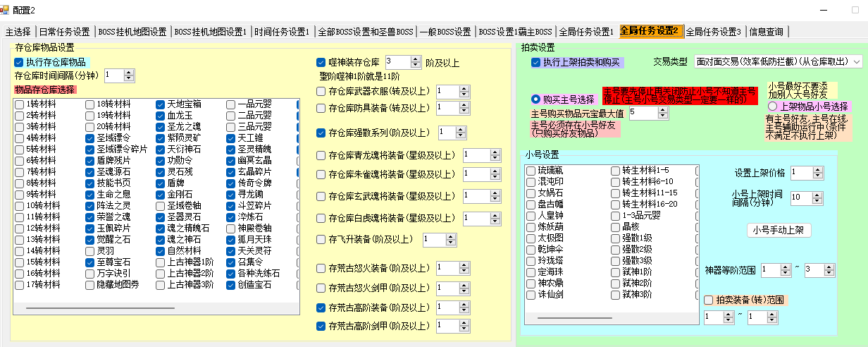Select 上架物品小号选择 radio button

[771, 106]
